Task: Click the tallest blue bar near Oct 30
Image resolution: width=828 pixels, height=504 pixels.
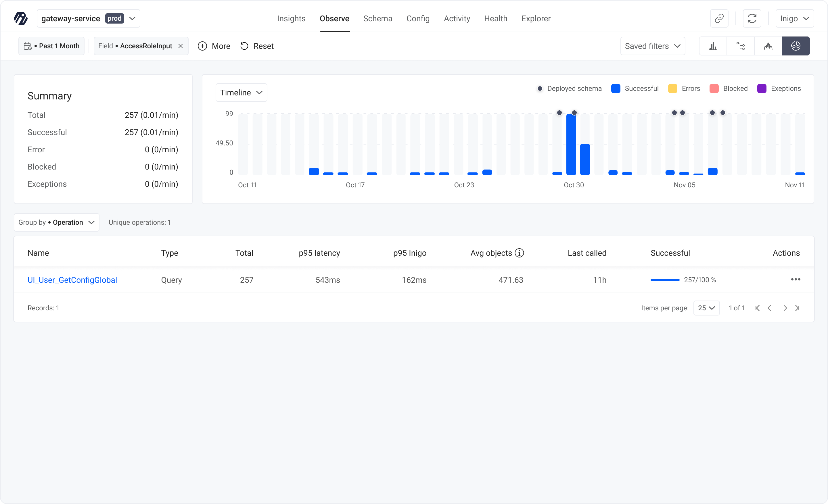Action: tap(571, 144)
